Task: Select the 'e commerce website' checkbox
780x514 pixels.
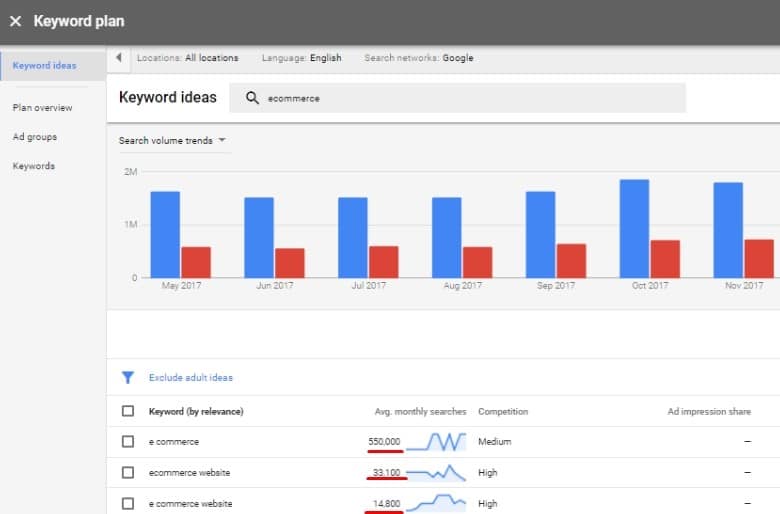Action: point(127,503)
